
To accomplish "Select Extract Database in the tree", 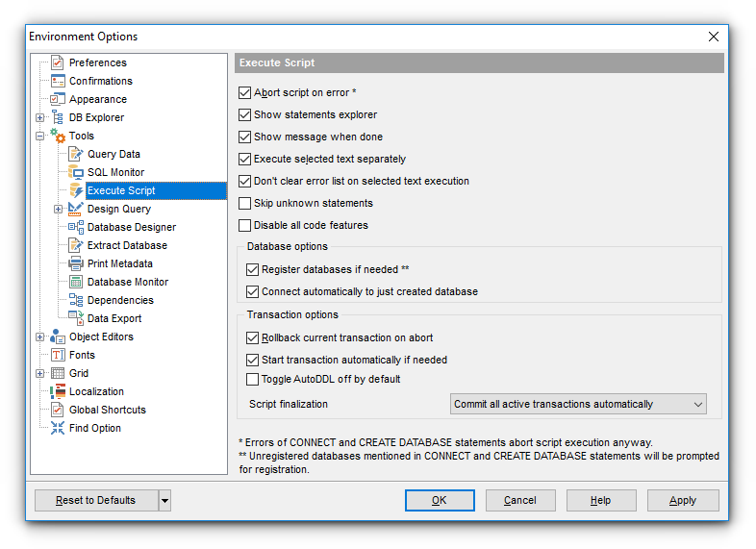I will click(127, 245).
